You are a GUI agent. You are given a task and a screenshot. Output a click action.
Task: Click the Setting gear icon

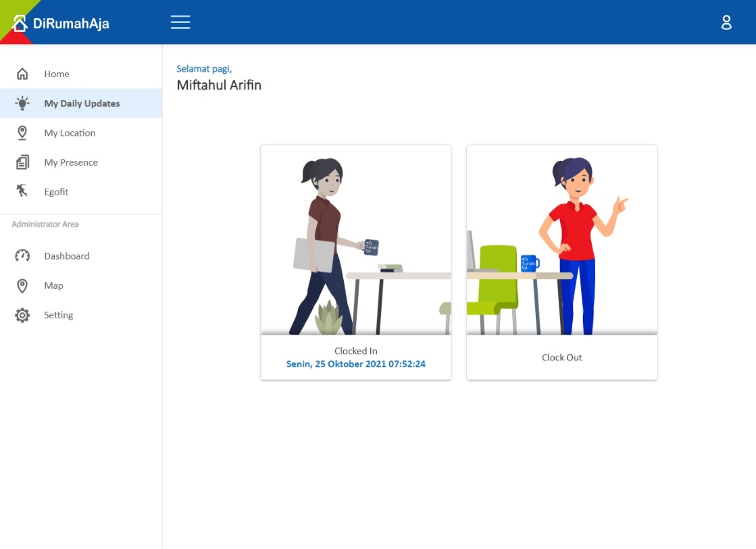22,315
